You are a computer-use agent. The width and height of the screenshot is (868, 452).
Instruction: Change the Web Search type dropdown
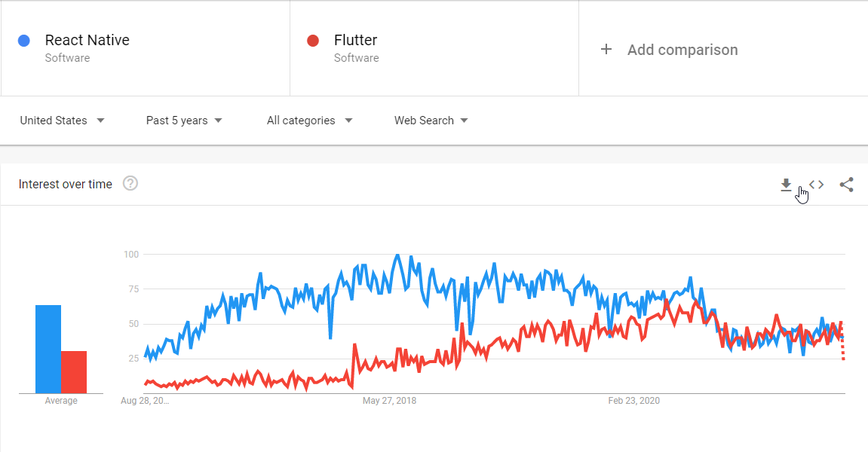431,121
